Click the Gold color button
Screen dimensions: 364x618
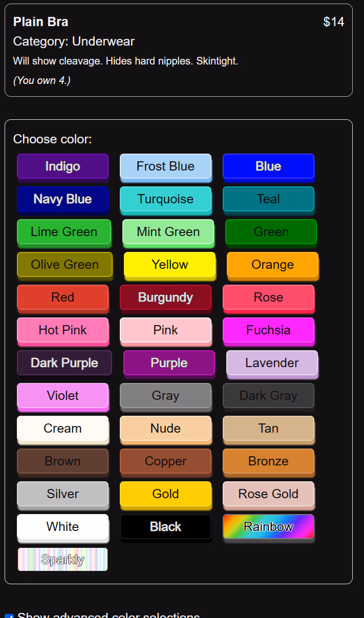pyautogui.click(x=165, y=494)
